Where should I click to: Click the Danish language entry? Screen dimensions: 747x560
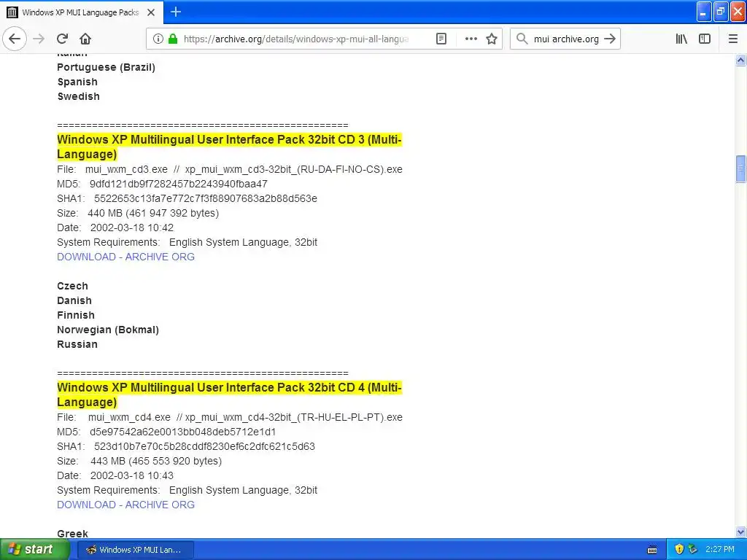point(74,300)
